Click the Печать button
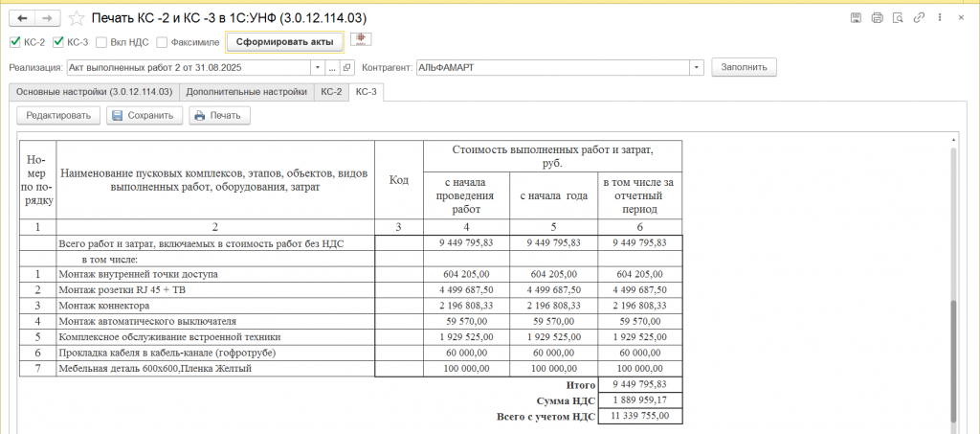 pyautogui.click(x=219, y=116)
